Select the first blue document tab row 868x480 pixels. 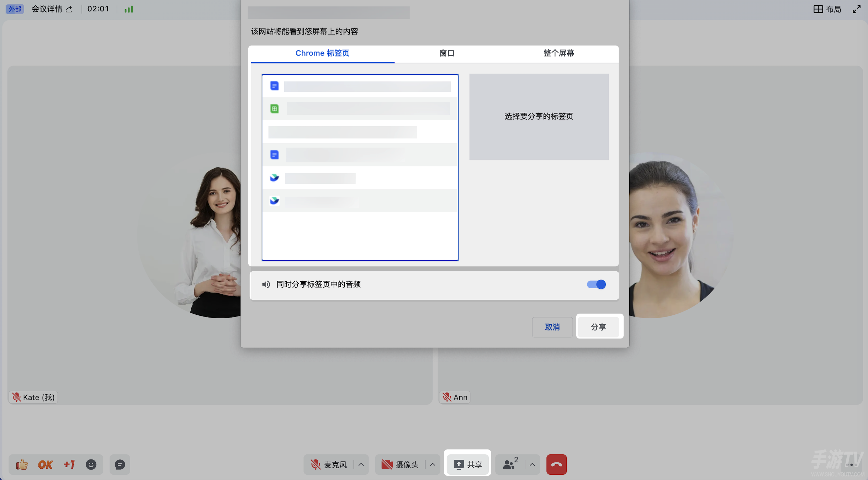pyautogui.click(x=360, y=86)
